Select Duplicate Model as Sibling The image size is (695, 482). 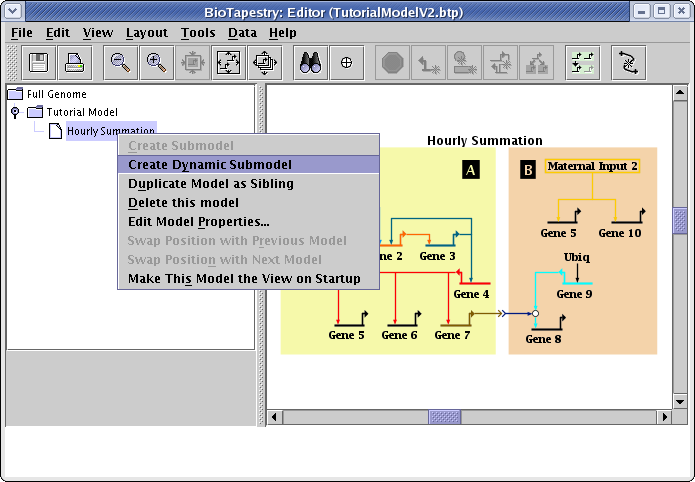click(x=210, y=184)
